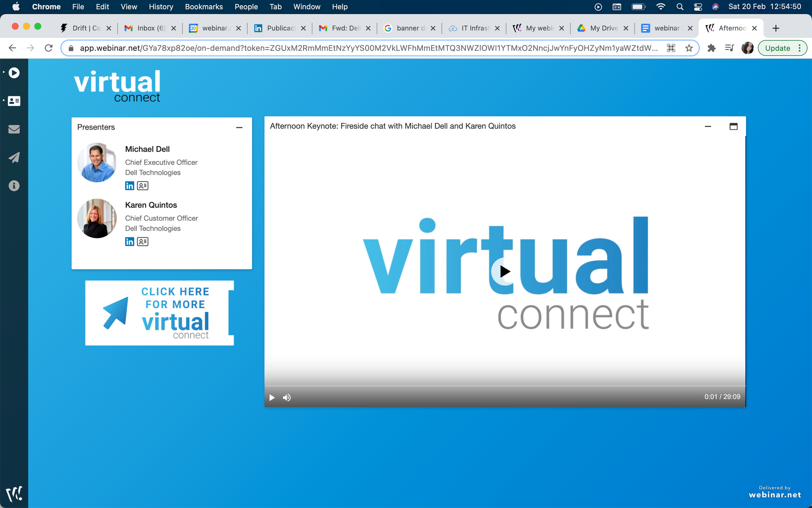Mute the video volume
The width and height of the screenshot is (812, 508).
pos(287,398)
